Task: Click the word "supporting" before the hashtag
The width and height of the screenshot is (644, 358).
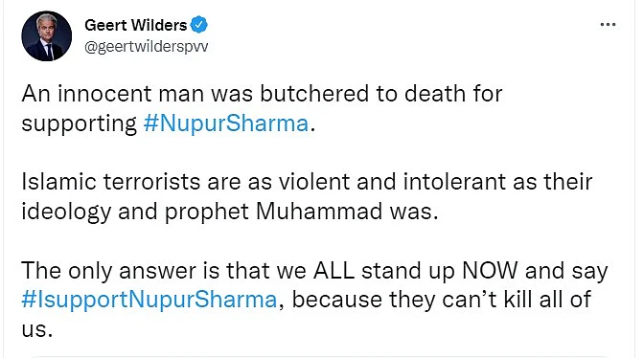Action: 80,124
